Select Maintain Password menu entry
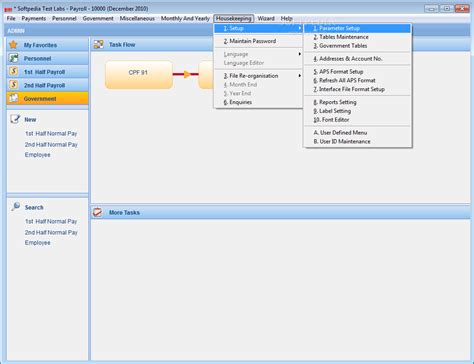This screenshot has width=474, height=364. [258, 41]
